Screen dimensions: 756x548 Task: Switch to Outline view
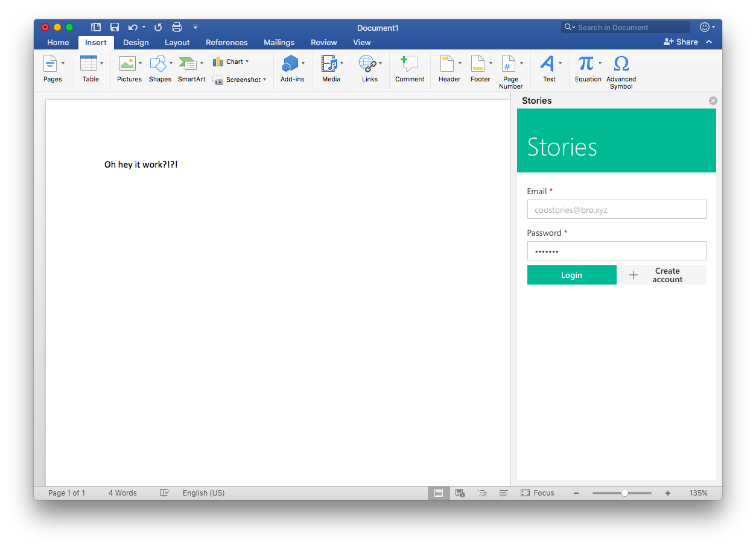click(x=482, y=493)
